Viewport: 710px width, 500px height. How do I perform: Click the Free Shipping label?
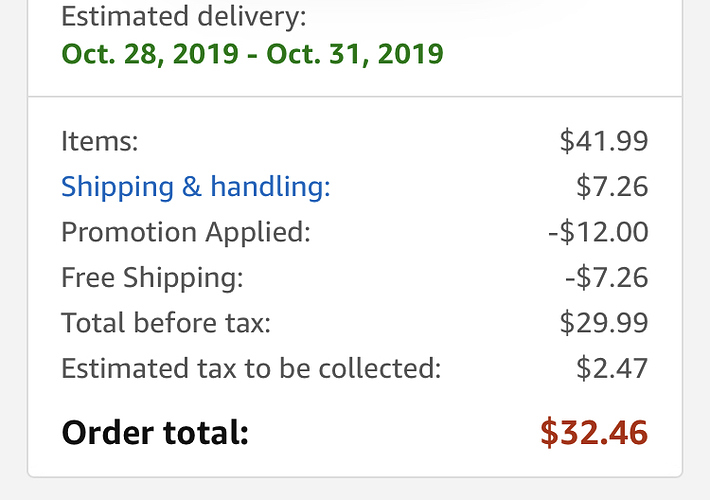[152, 277]
